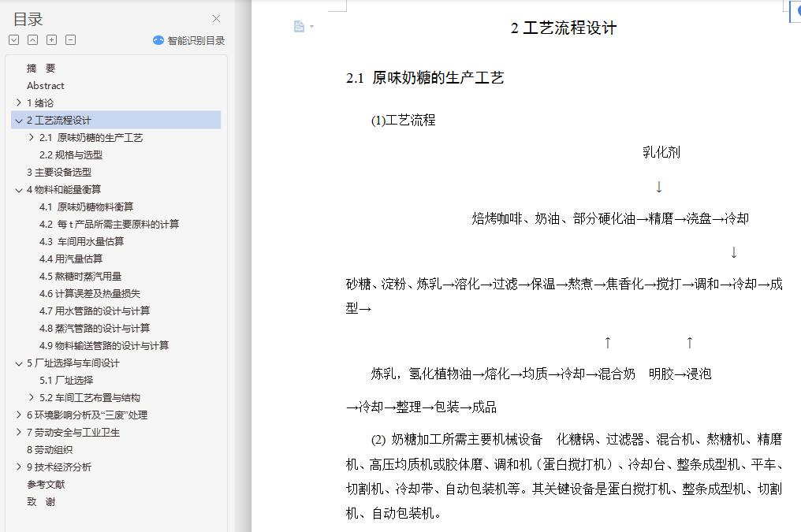Navigate to 2.2 规格与选型
The width and height of the screenshot is (801, 532).
[x=71, y=155]
